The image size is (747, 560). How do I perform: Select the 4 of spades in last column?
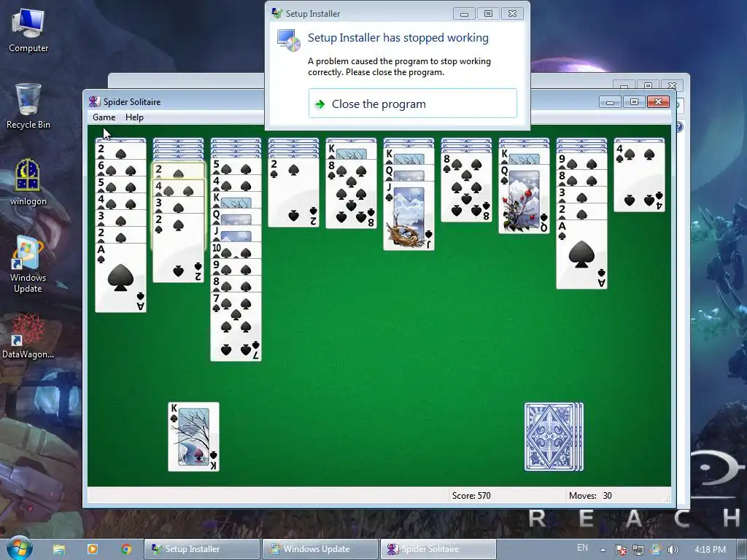(639, 176)
